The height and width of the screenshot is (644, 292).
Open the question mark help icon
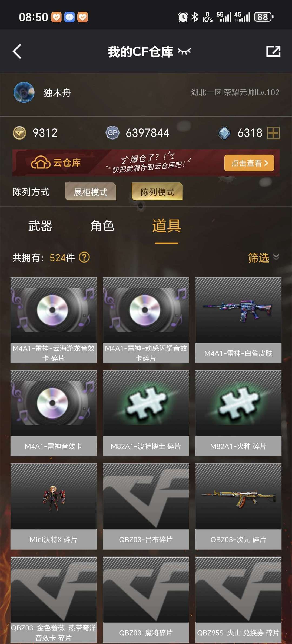84,257
